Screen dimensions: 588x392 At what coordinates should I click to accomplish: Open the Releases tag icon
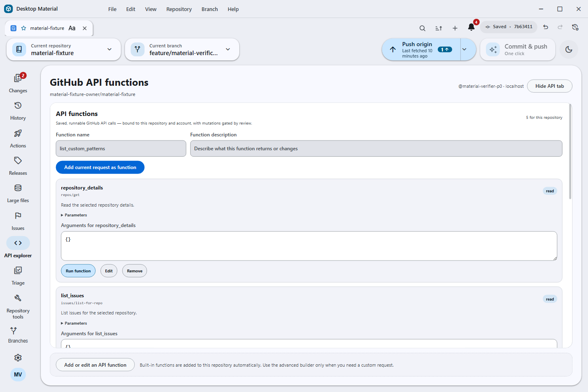(x=18, y=160)
